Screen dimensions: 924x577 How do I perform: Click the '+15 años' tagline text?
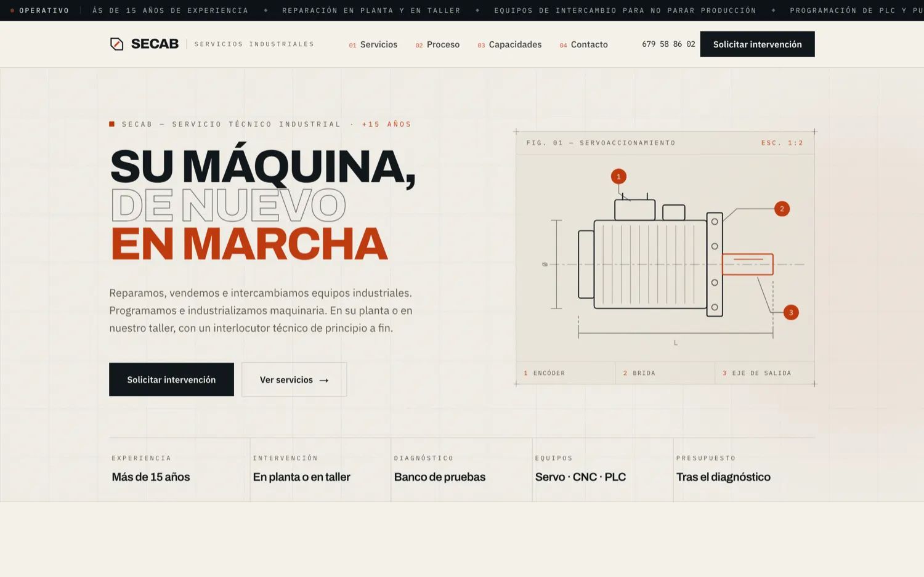387,124
